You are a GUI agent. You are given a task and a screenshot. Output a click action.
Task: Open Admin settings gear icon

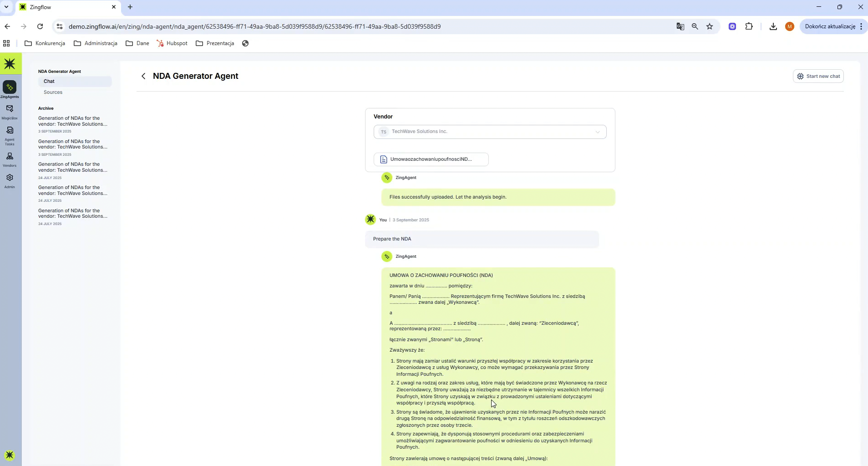point(10,178)
